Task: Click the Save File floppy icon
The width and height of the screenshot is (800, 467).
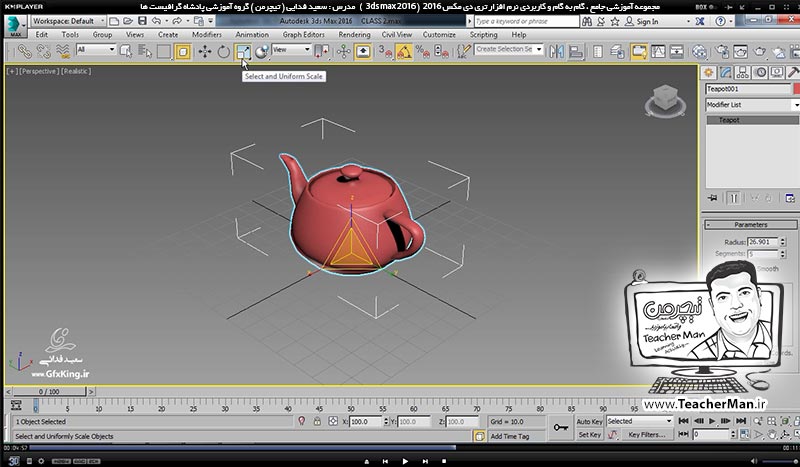Action: [x=142, y=21]
